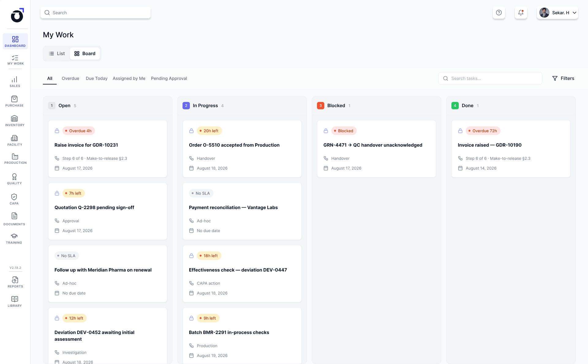This screenshot has height=364, width=588.
Task: Open the Documents module icon
Action: (x=14, y=219)
